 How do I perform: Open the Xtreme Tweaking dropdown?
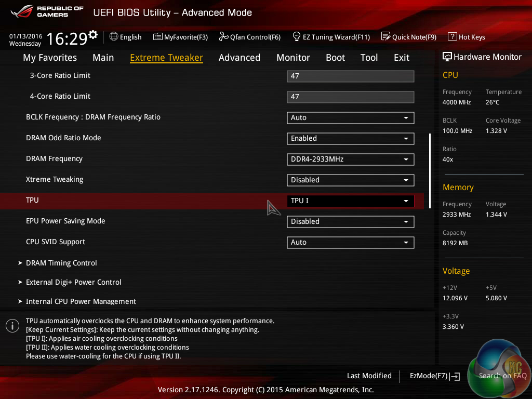351,180
